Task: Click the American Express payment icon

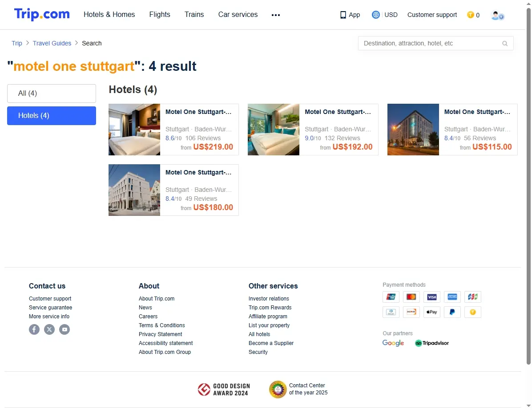Action: pos(452,297)
